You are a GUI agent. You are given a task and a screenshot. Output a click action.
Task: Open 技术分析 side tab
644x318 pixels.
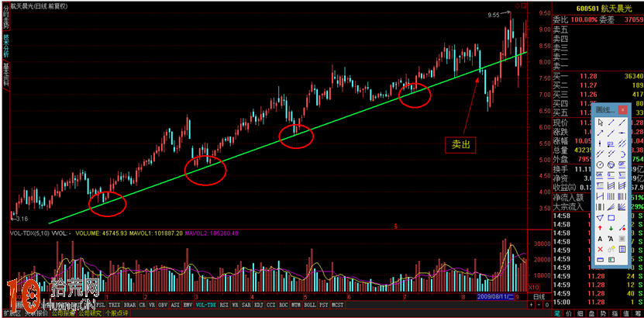click(x=5, y=45)
